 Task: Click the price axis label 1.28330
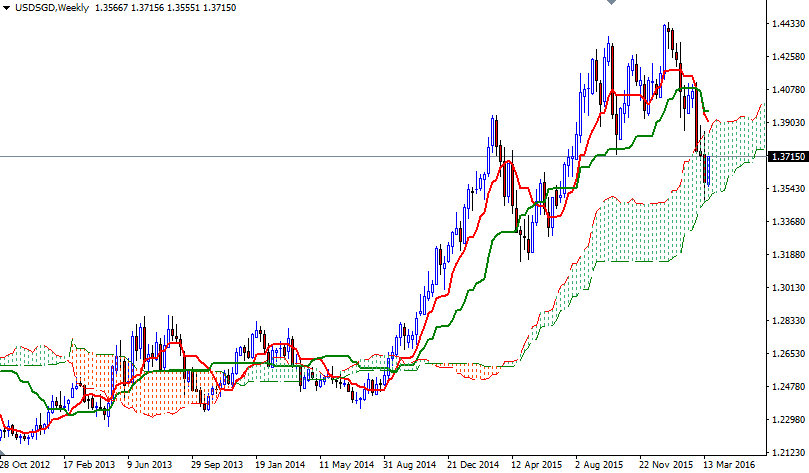pos(788,321)
